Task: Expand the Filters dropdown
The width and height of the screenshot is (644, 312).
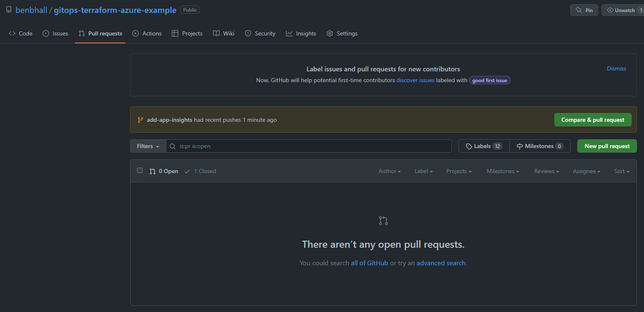Action: 148,146
